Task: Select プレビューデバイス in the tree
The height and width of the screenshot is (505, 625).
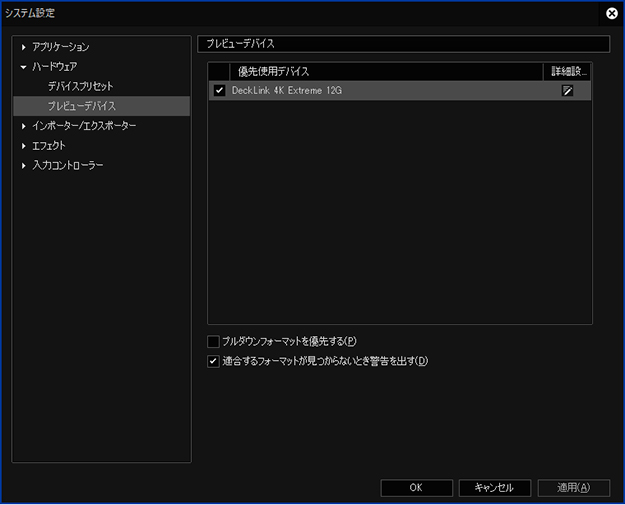Action: tap(81, 106)
